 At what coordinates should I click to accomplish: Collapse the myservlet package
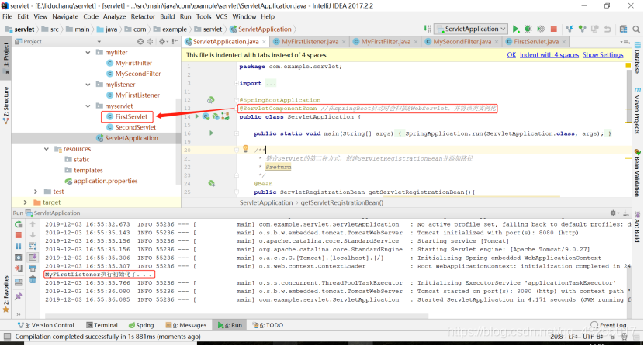point(88,106)
